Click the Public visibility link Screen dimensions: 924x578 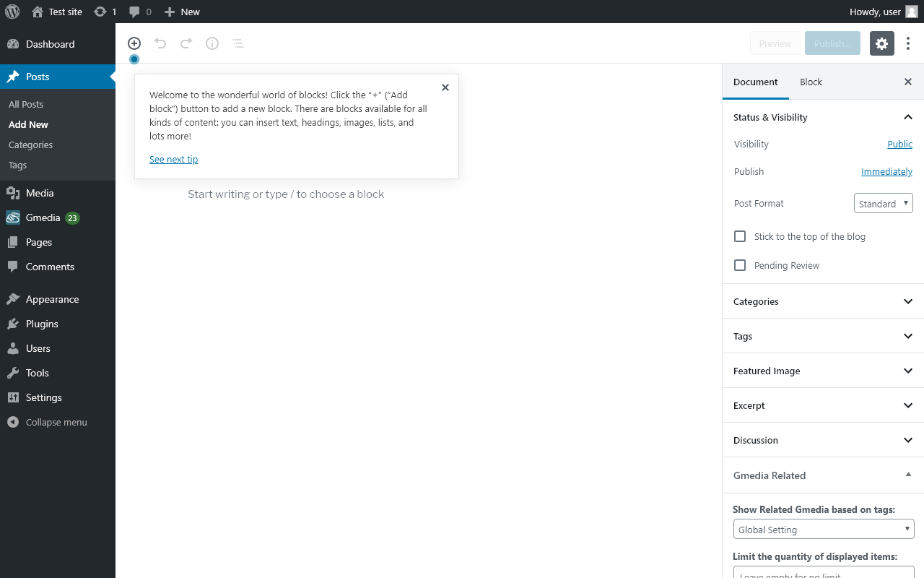click(899, 144)
